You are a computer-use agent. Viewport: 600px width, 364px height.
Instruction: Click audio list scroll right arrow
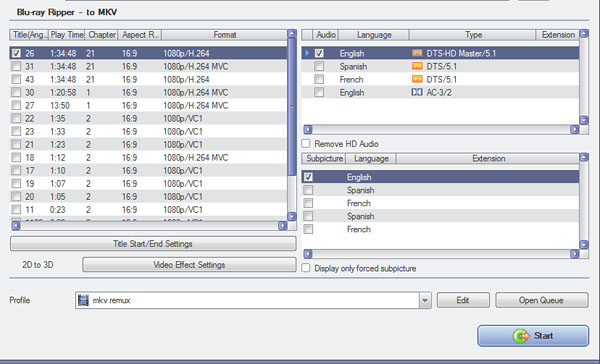(x=574, y=129)
